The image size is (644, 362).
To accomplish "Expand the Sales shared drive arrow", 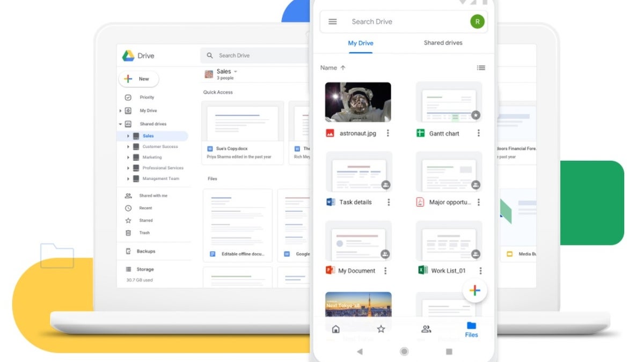I will [x=128, y=136].
